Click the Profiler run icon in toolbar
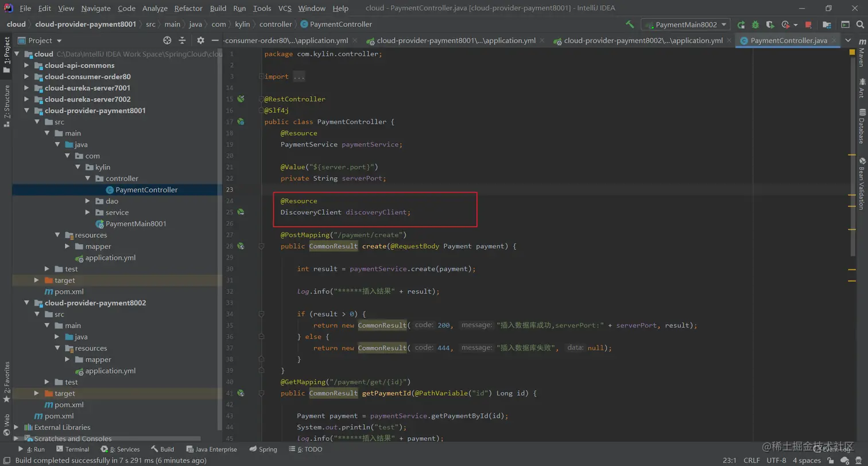 786,25
